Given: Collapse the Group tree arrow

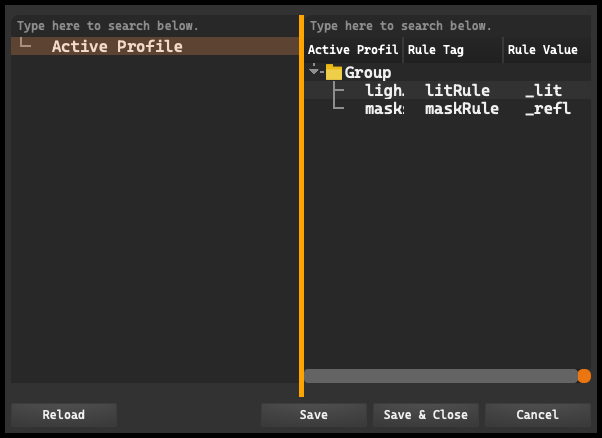Looking at the screenshot, I should (x=314, y=71).
